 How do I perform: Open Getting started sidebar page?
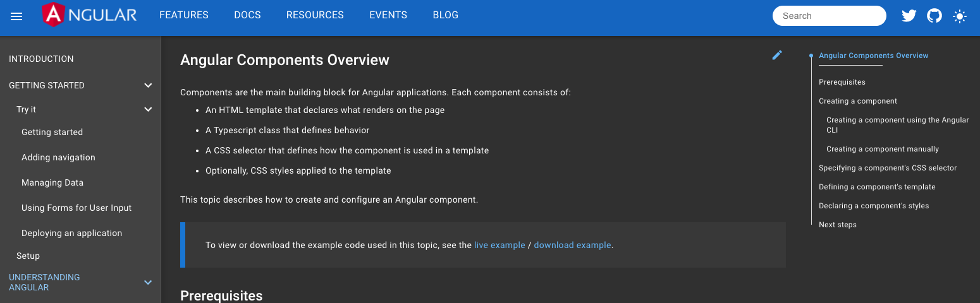tap(52, 132)
